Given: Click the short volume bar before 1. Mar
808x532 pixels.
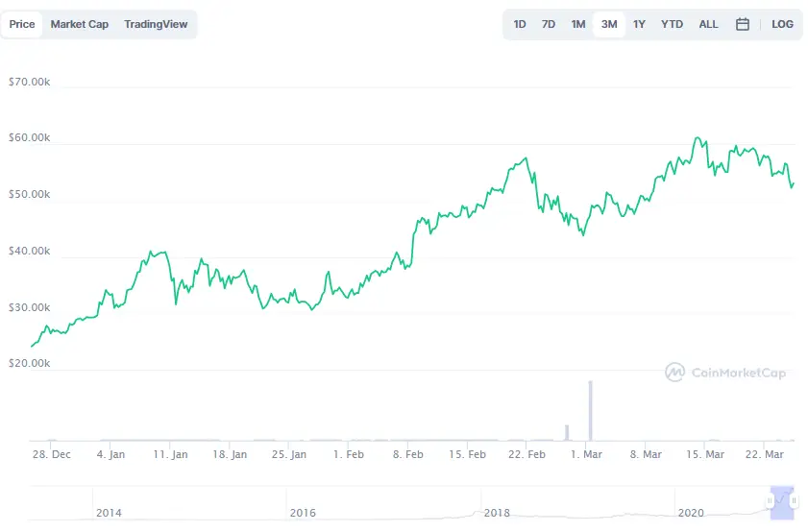Looking at the screenshot, I should (x=567, y=432).
